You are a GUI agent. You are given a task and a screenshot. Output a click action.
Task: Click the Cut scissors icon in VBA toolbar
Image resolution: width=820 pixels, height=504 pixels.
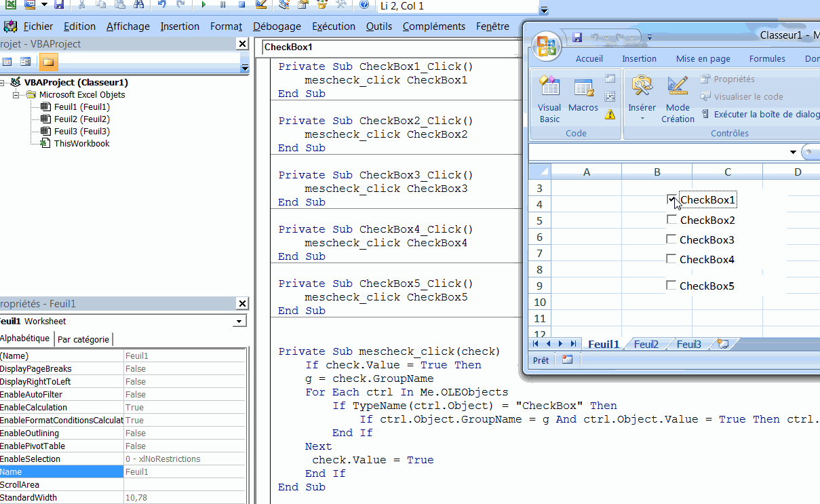point(81,5)
